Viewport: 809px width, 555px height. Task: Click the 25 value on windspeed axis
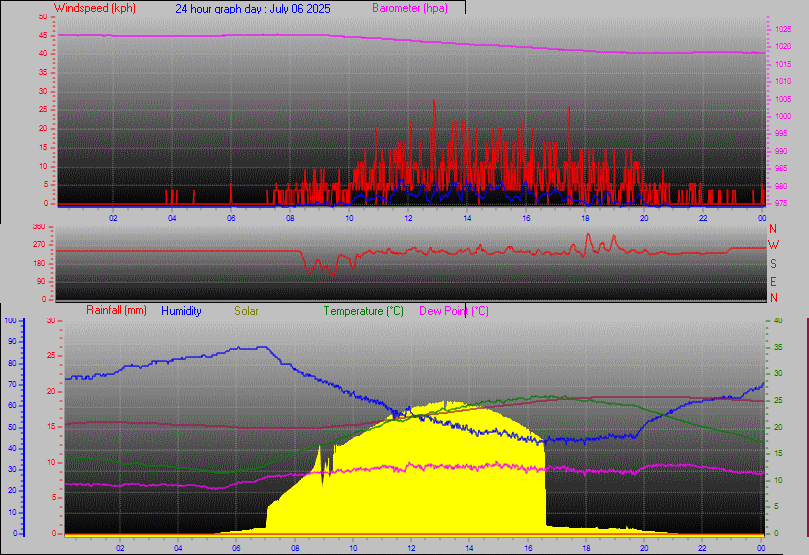43,110
